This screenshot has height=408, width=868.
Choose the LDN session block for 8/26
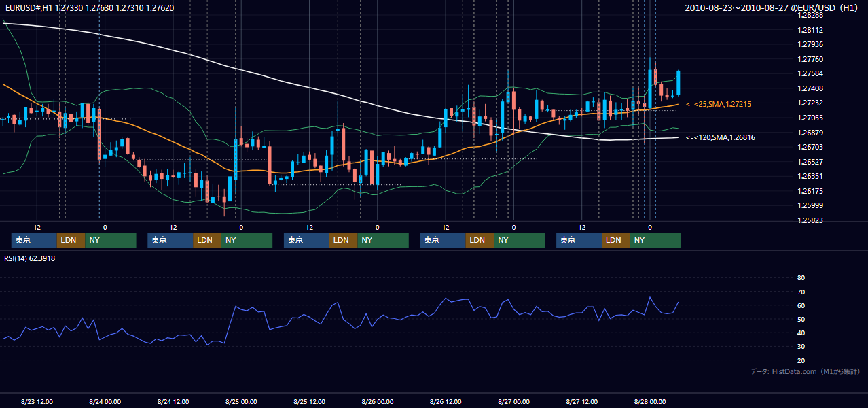click(480, 240)
